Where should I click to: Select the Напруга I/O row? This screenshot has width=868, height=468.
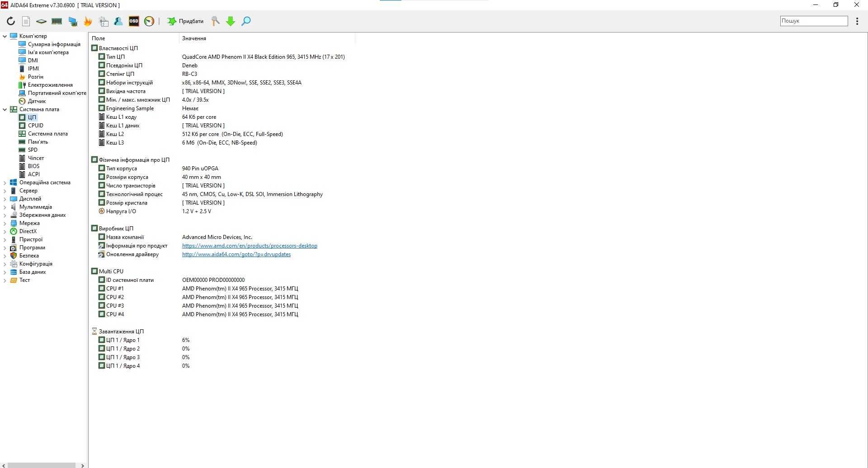(222, 211)
